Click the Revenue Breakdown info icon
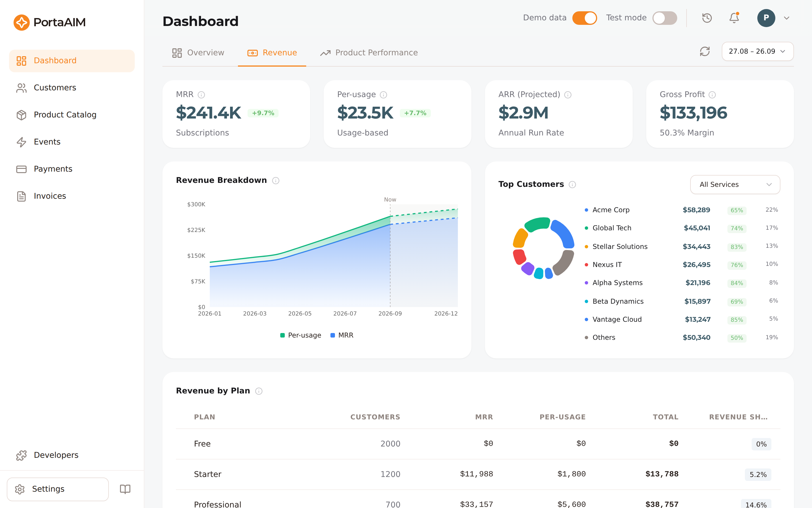Image resolution: width=812 pixels, height=508 pixels. click(x=276, y=181)
